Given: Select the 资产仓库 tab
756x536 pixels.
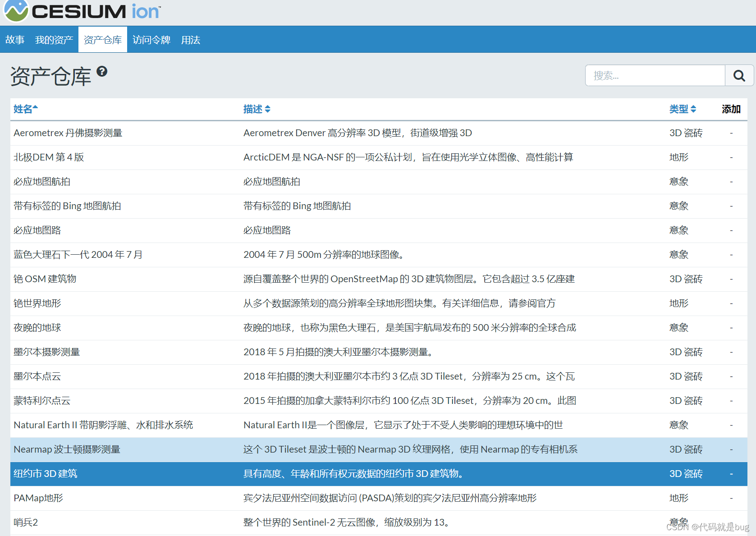Looking at the screenshot, I should click(103, 40).
